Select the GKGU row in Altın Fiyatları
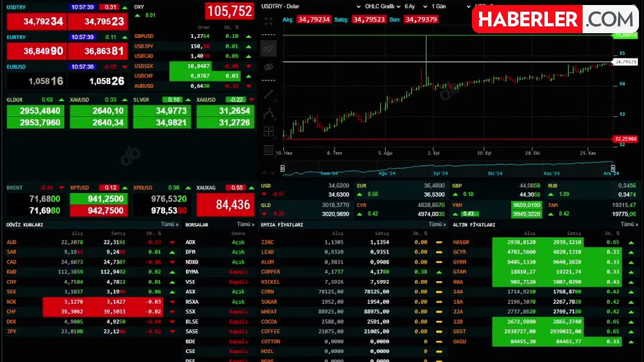This screenshot has height=362, width=644. [x=545, y=342]
